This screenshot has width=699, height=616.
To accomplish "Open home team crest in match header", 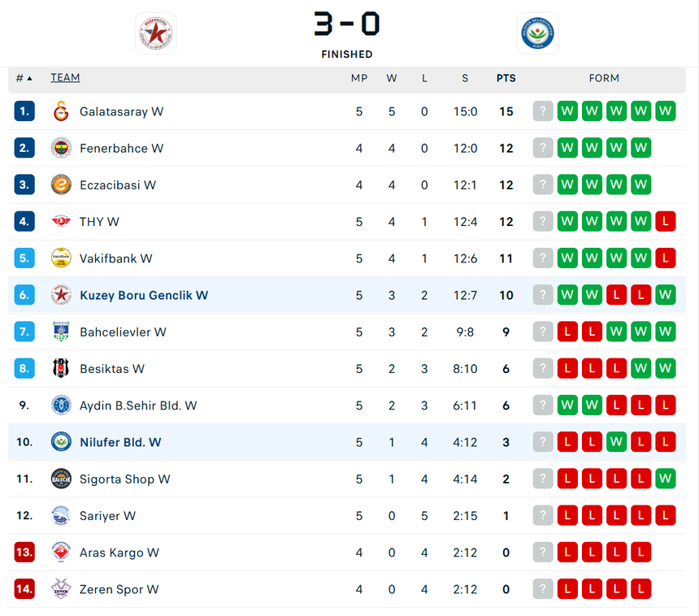I will pos(155,33).
